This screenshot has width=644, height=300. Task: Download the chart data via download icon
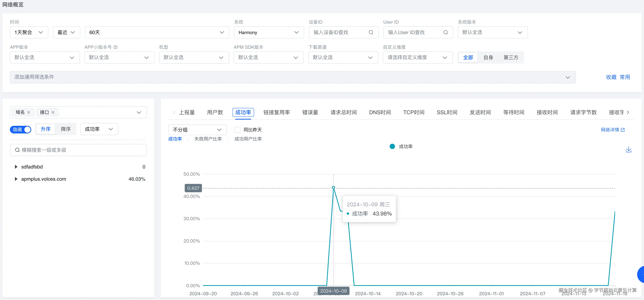[x=629, y=149]
